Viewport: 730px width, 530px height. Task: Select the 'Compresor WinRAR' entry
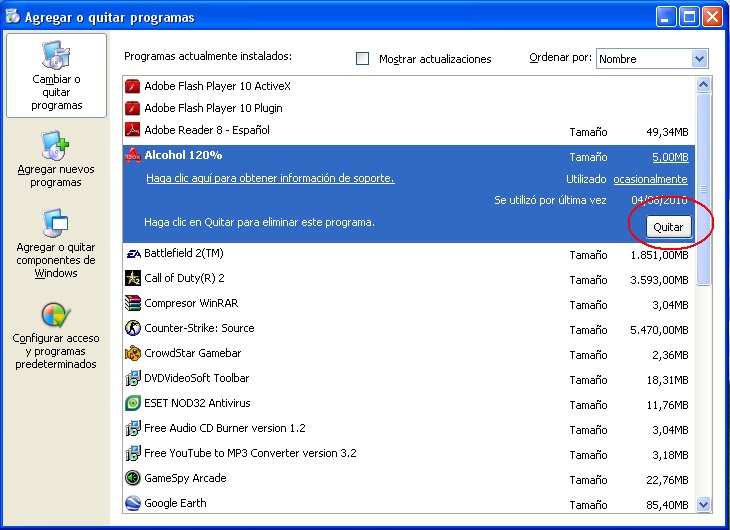[x=409, y=304]
